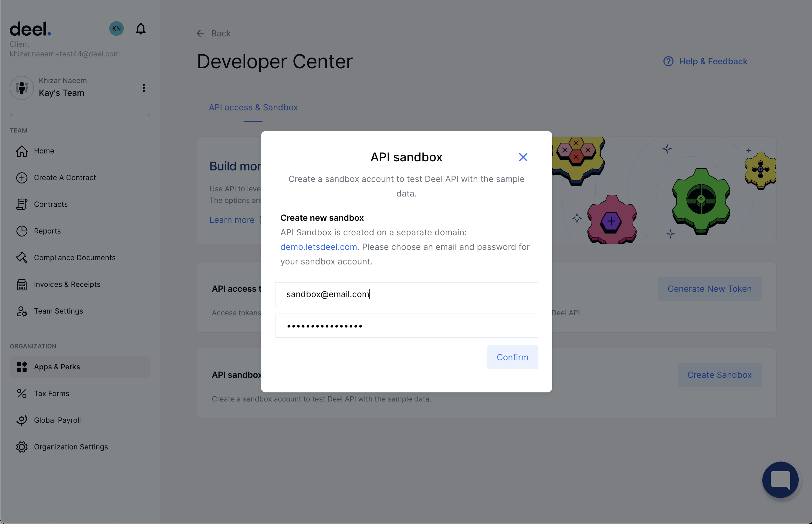Viewport: 812px width, 524px height.
Task: Click the Reports pie chart icon
Action: (22, 231)
